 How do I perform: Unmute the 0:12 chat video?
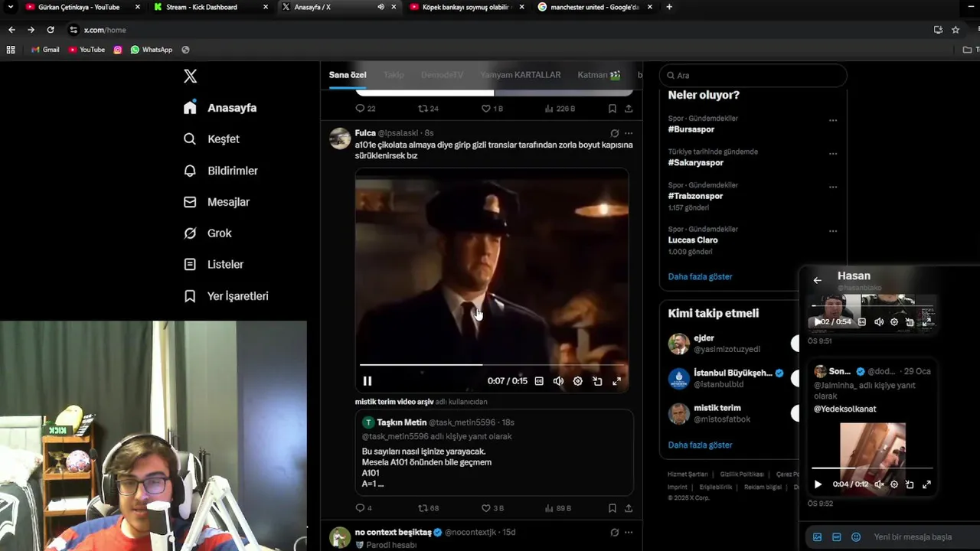tap(879, 484)
